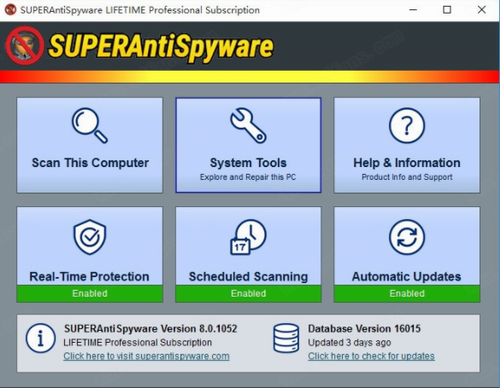Click the calendar clock Scheduled Scanning icon
Viewport: 500px width, 388px height.
[x=248, y=237]
